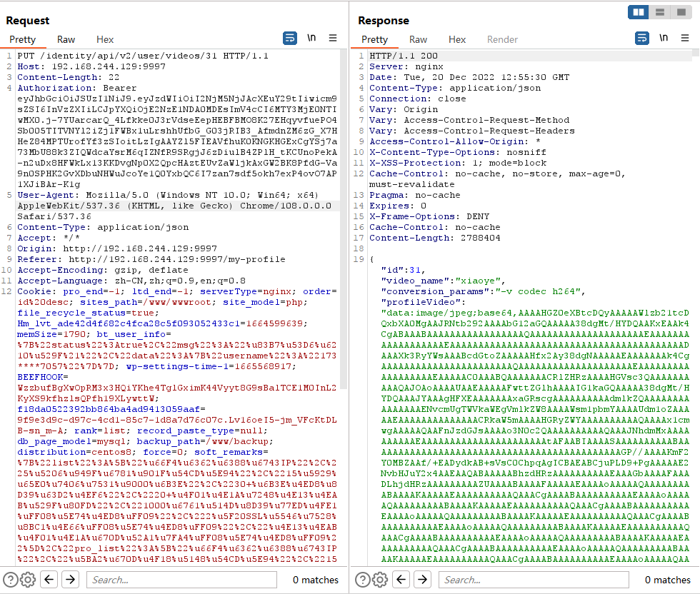Open search settings gear below Request panel

click(28, 580)
